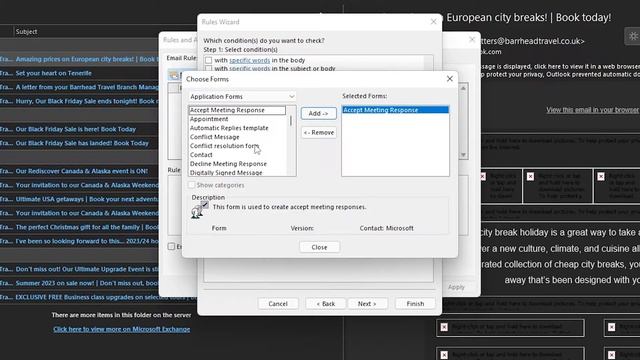Click Close button in Choose Forms
Viewport: 640px width, 360px height.
click(x=319, y=247)
